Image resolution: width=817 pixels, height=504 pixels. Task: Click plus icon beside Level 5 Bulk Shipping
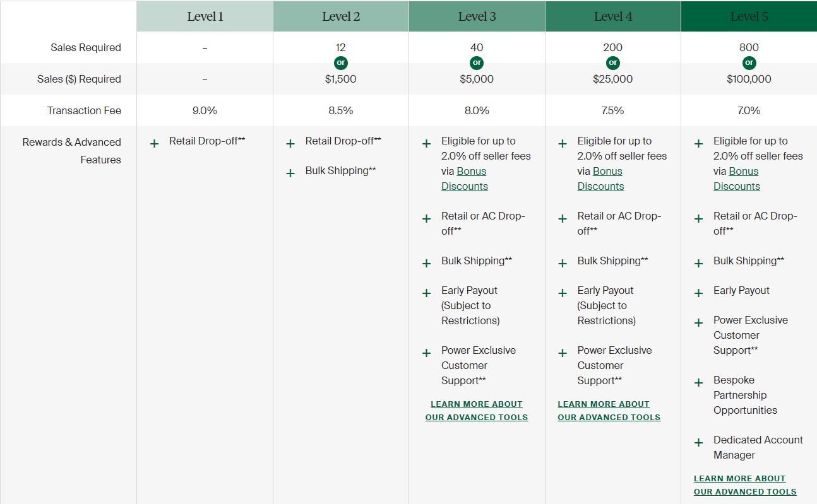698,264
